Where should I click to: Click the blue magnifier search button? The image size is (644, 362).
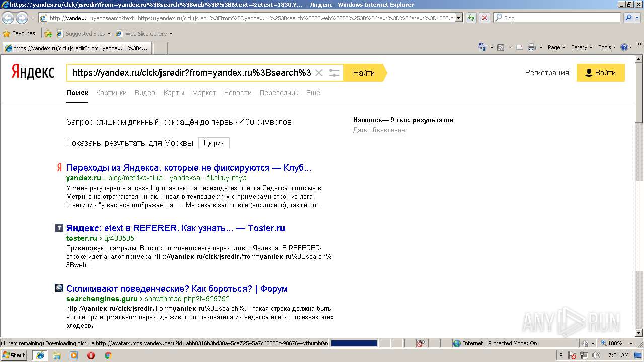[x=629, y=18]
